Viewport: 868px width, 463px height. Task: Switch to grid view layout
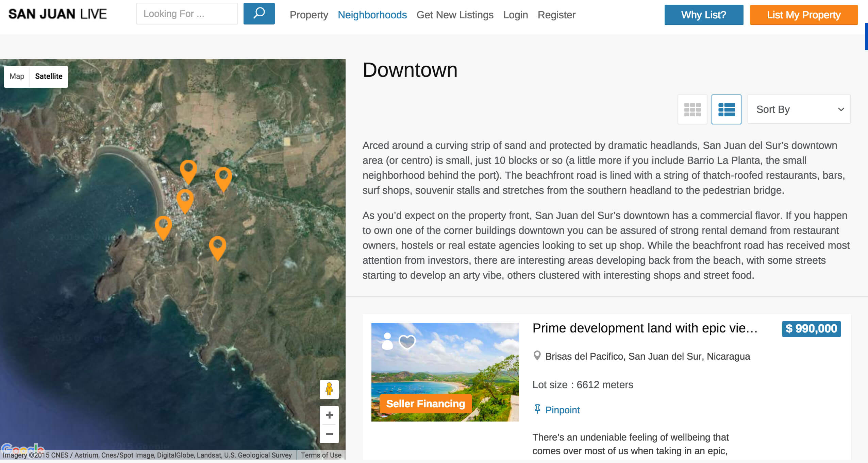click(692, 109)
